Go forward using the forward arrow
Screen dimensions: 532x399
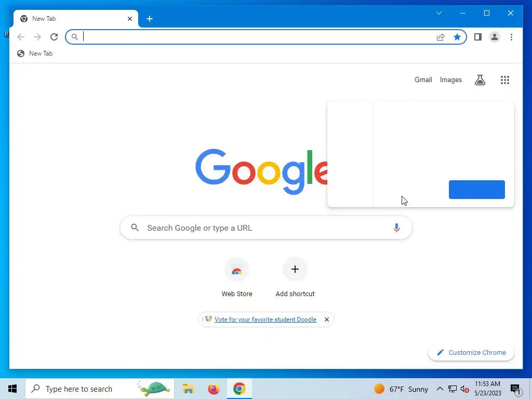37,37
